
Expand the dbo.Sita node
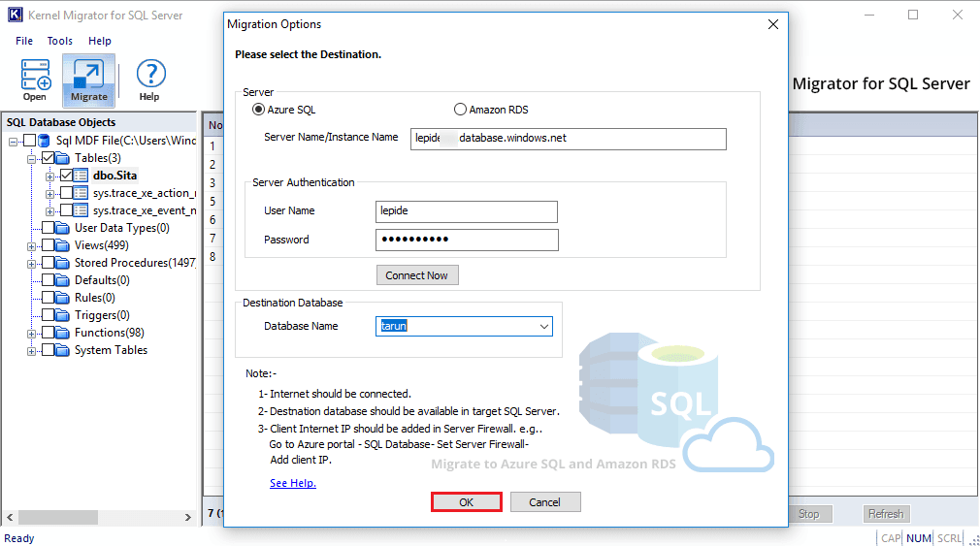49,177
